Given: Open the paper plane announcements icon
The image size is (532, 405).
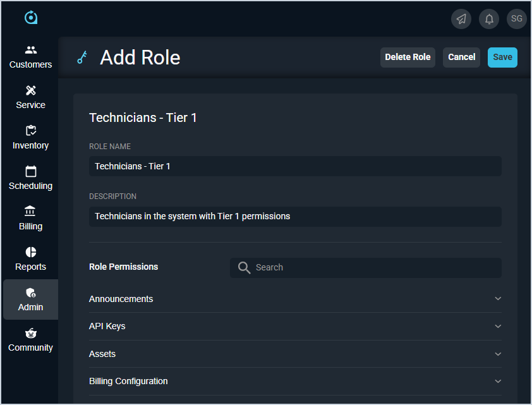Looking at the screenshot, I should (461, 19).
